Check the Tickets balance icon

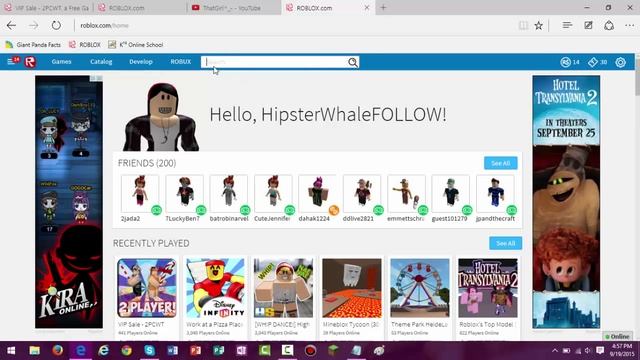(x=593, y=62)
